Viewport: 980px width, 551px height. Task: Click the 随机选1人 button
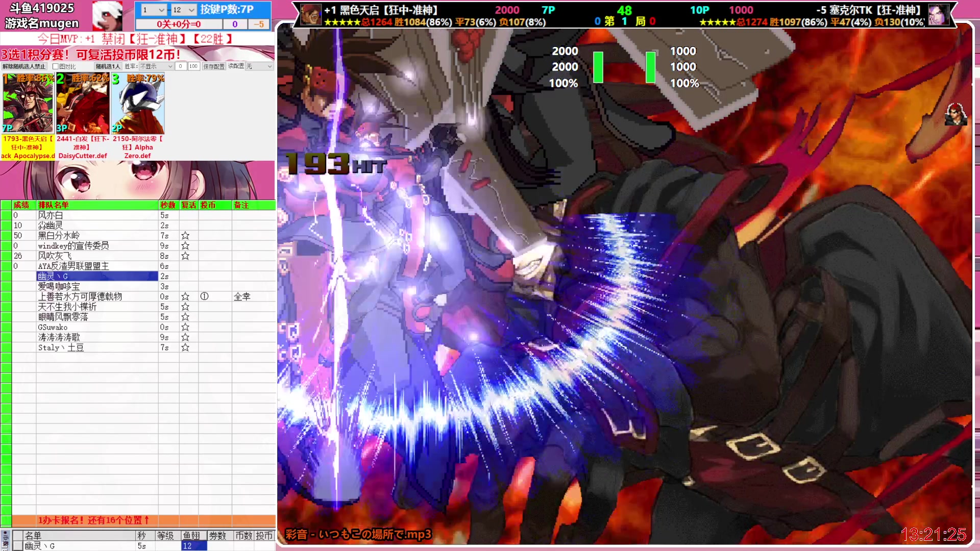(108, 66)
